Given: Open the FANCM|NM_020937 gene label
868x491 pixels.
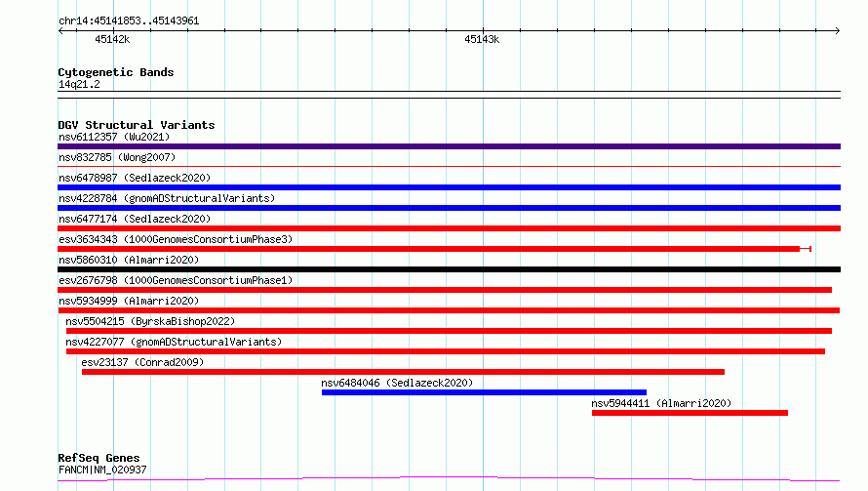Looking at the screenshot, I should coord(102,470).
